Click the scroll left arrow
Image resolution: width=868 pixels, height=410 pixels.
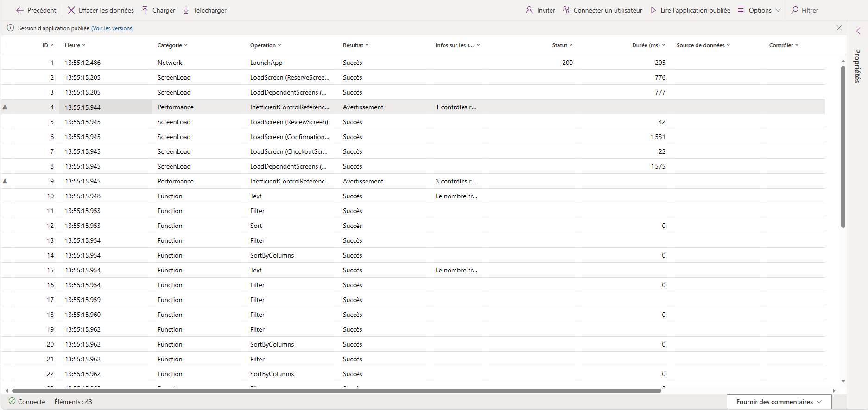pos(6,391)
